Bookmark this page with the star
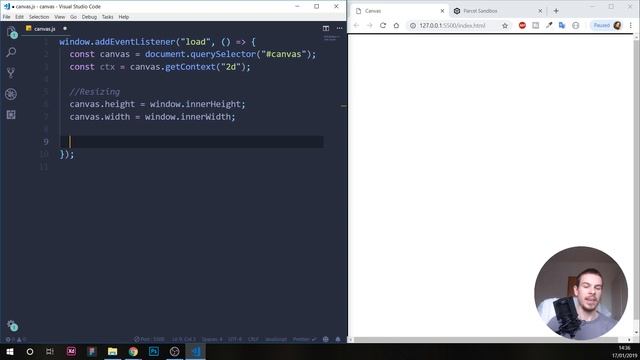The height and width of the screenshot is (360, 640). coord(505,25)
